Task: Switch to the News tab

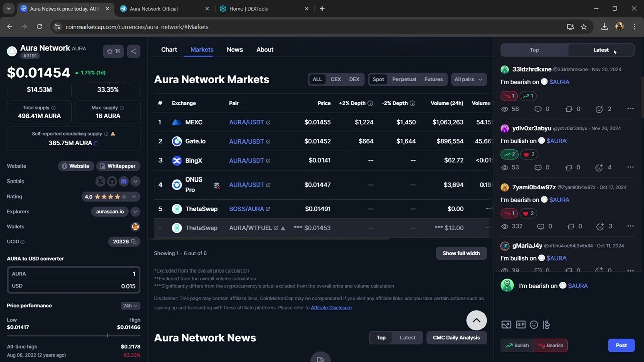Action: click(235, 50)
